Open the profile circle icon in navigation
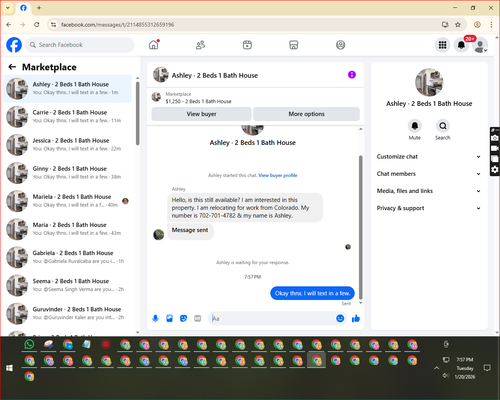The width and height of the screenshot is (500, 400). pos(340,45)
